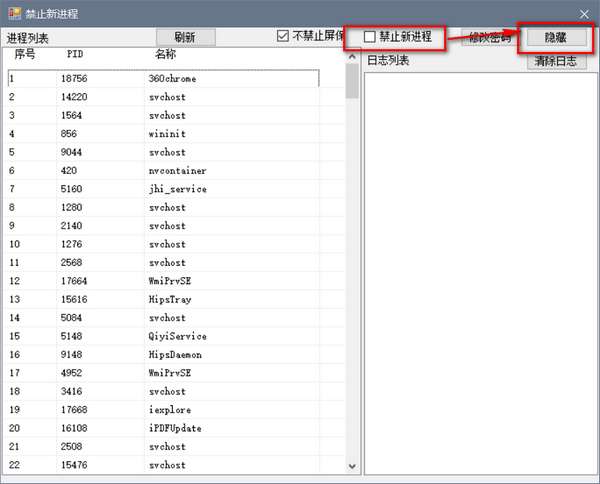The image size is (600, 484).
Task: Select WmiPrvSE with PID 17664
Action: pyautogui.click(x=163, y=281)
